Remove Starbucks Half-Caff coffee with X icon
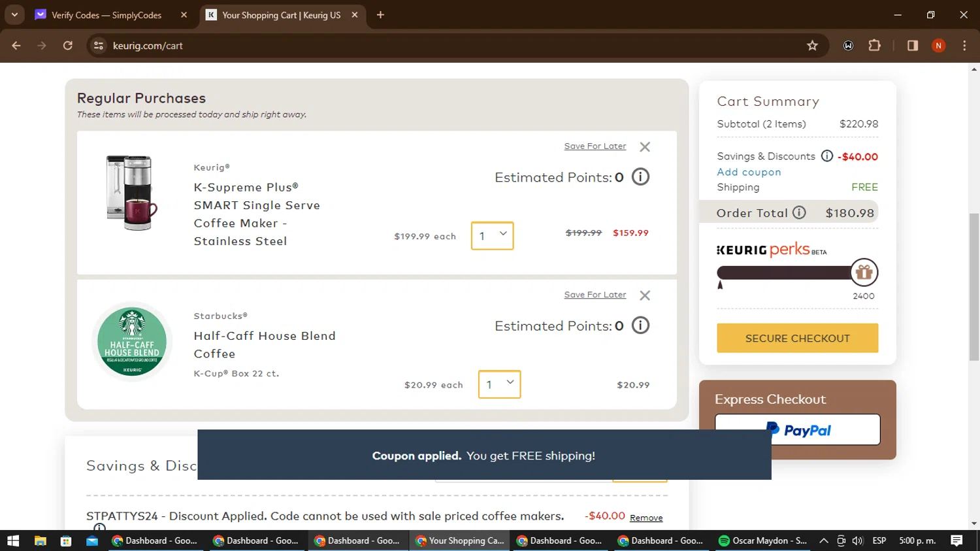 (645, 295)
